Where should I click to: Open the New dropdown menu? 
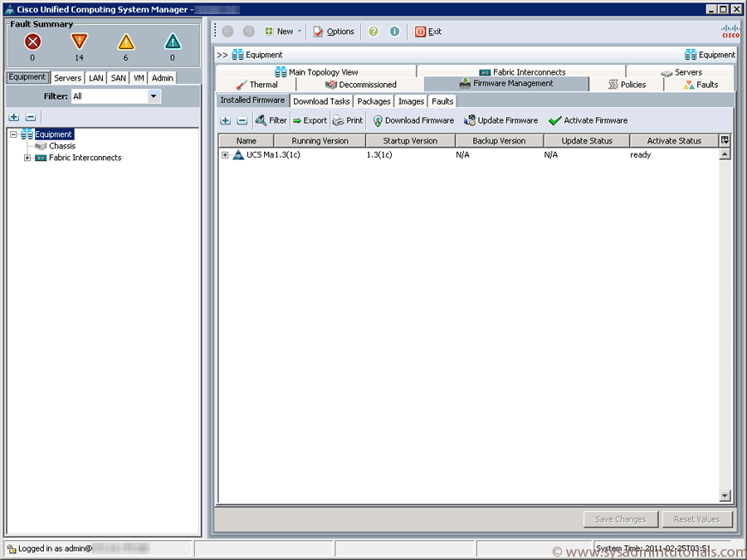(283, 31)
